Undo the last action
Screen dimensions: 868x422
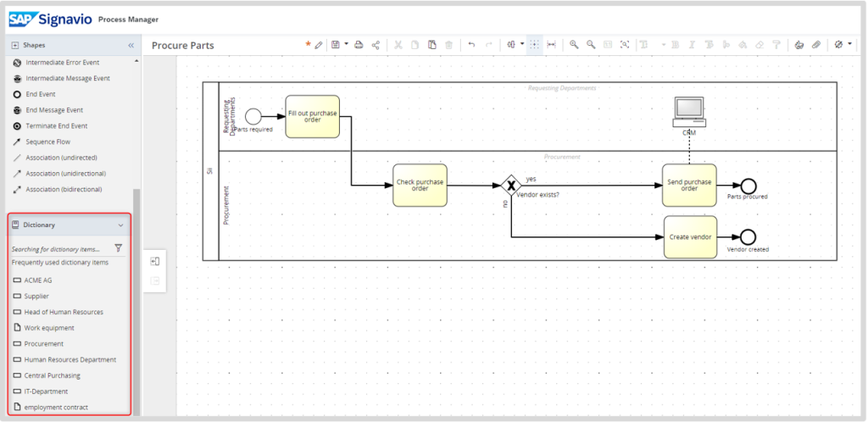coord(471,45)
